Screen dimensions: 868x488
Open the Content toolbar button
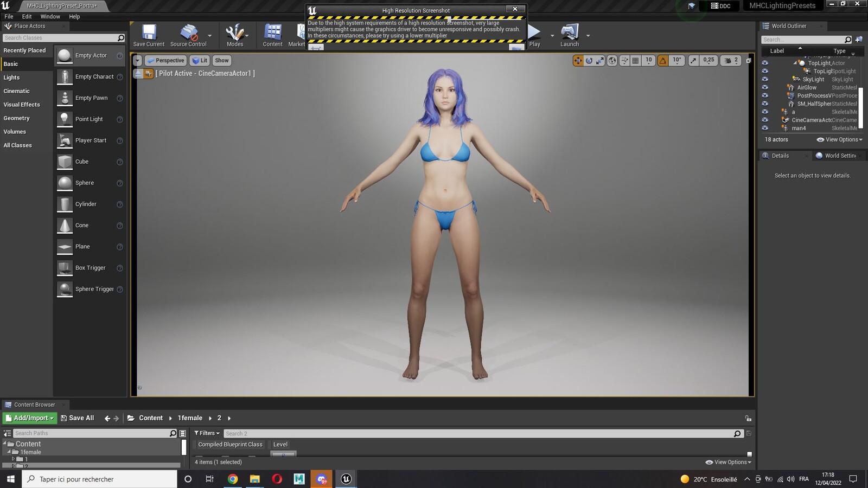tap(272, 35)
